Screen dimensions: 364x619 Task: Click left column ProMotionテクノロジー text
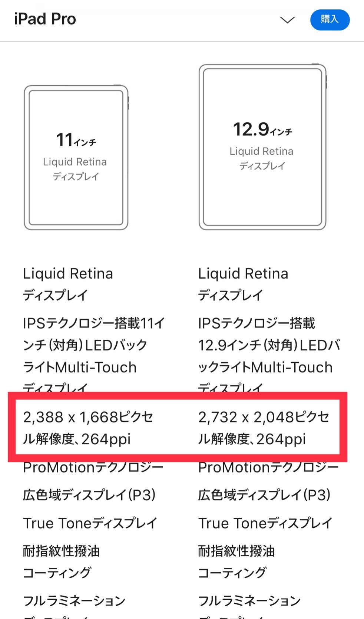[93, 467]
